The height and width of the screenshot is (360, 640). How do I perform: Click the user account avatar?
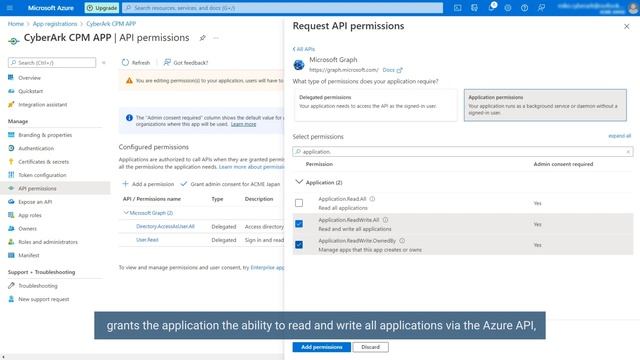pyautogui.click(x=633, y=8)
